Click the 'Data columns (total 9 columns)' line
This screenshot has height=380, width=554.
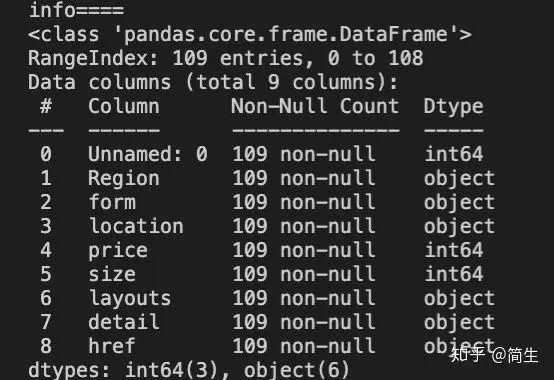point(213,82)
